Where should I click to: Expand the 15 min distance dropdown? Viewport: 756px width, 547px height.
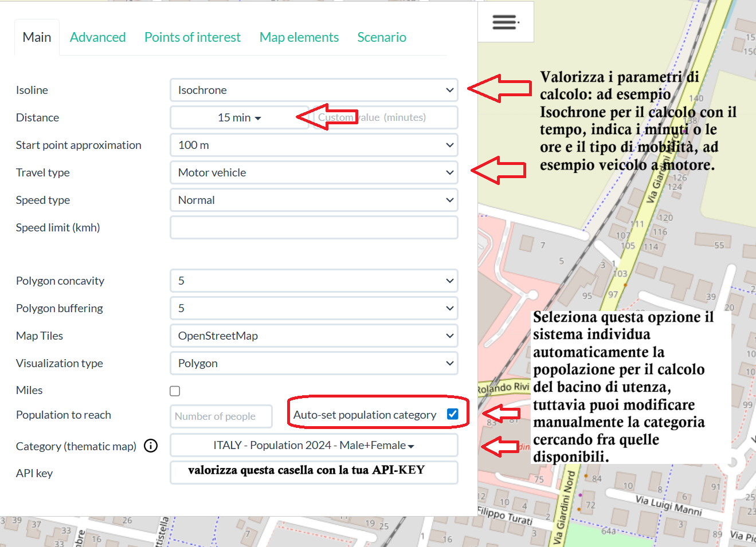[x=239, y=117]
